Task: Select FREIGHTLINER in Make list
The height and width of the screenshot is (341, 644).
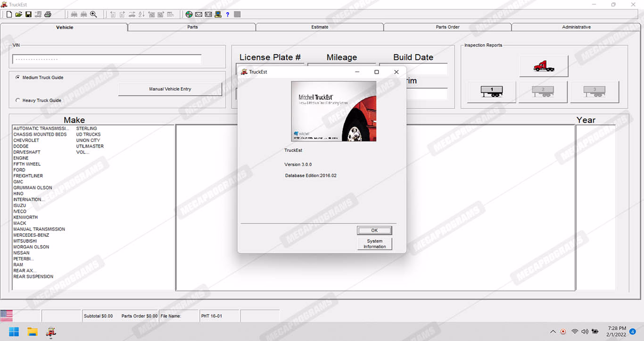Action: pos(28,176)
